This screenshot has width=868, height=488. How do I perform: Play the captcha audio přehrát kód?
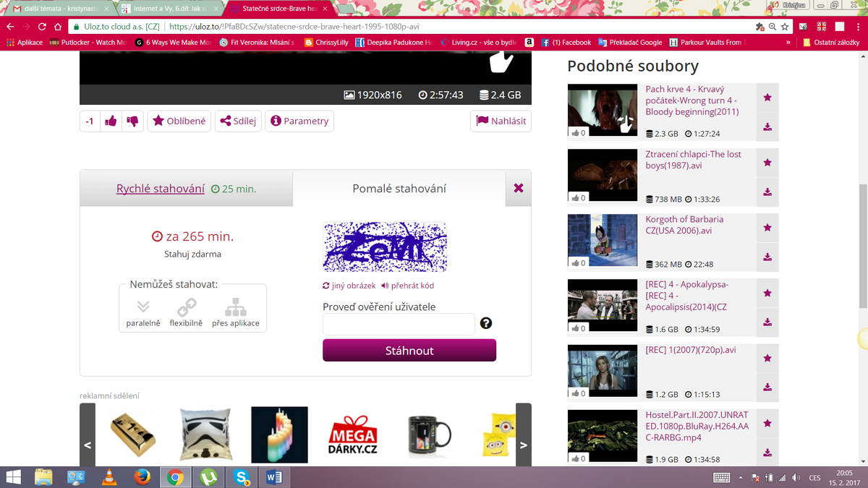coord(407,286)
